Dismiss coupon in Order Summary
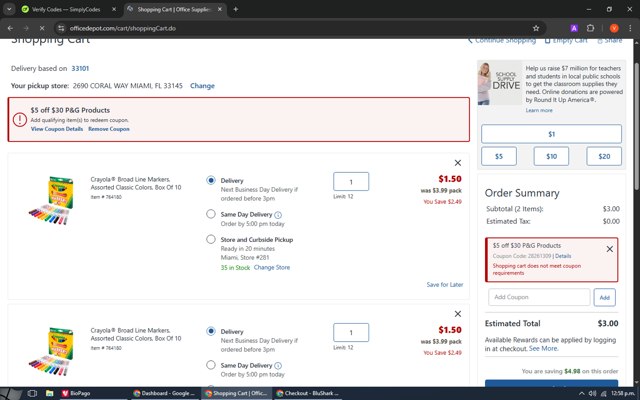Viewport: 640px width, 400px height. click(609, 249)
